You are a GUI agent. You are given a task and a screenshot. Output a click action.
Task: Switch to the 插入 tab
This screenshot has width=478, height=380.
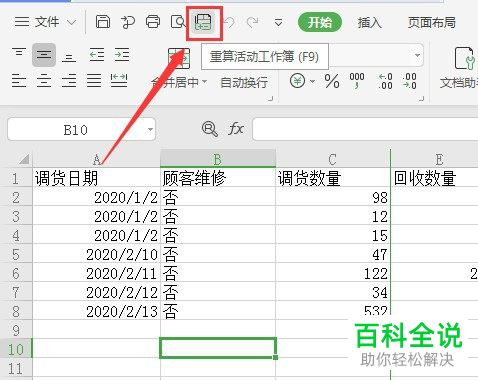(x=369, y=22)
